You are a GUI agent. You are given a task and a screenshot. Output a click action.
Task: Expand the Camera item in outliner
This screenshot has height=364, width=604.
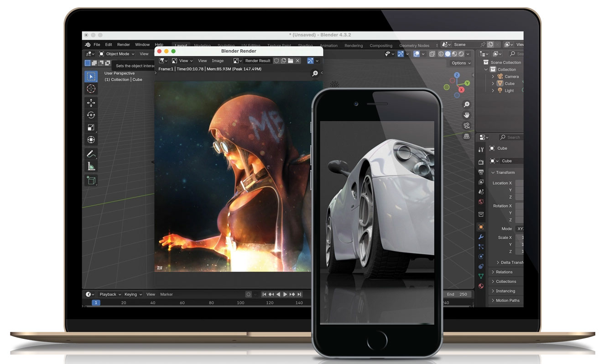(x=493, y=77)
